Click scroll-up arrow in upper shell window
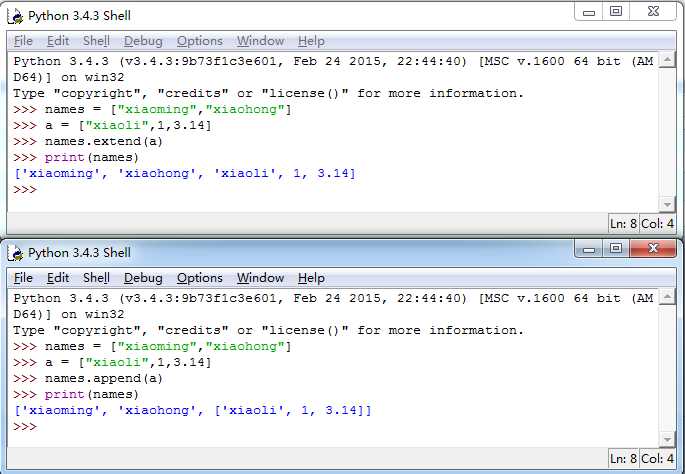The width and height of the screenshot is (685, 474). (x=667, y=60)
